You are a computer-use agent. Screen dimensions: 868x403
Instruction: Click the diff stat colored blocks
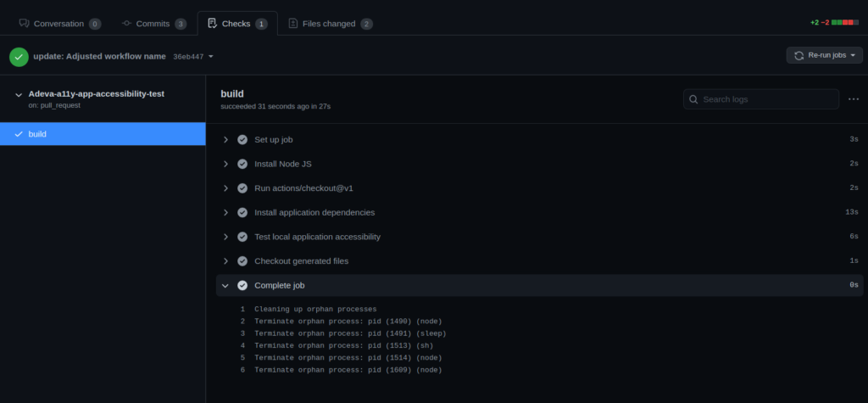pos(845,23)
